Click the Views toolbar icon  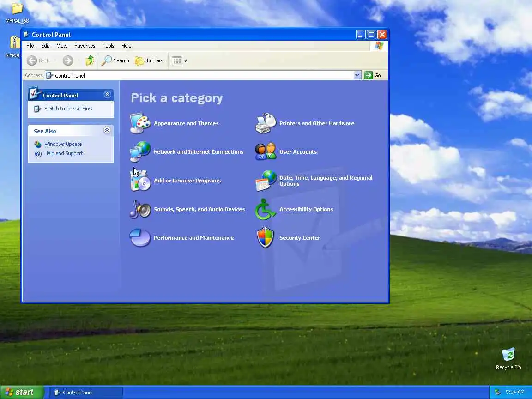coord(177,61)
